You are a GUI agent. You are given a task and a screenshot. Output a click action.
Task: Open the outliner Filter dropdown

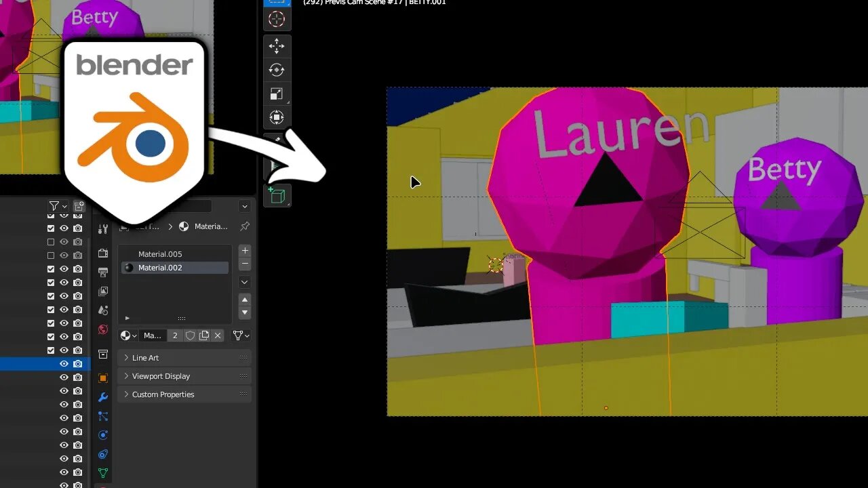click(x=58, y=206)
